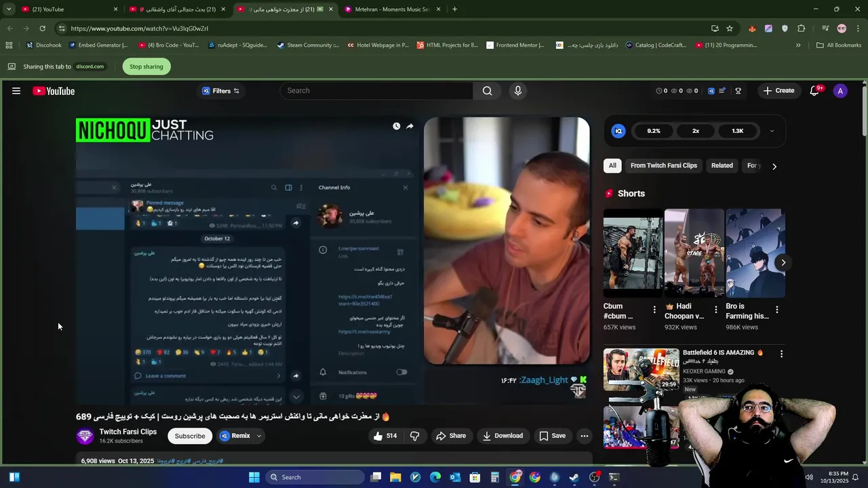This screenshot has height=488, width=868.
Task: Open the YouTube hamburger guide menu
Action: pos(16,91)
